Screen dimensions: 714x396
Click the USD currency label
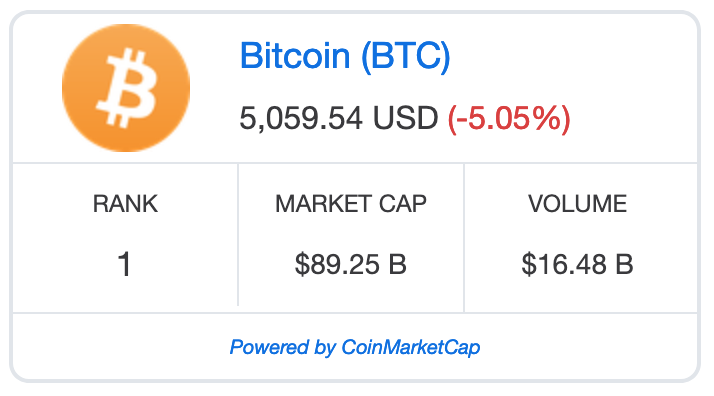click(x=405, y=118)
